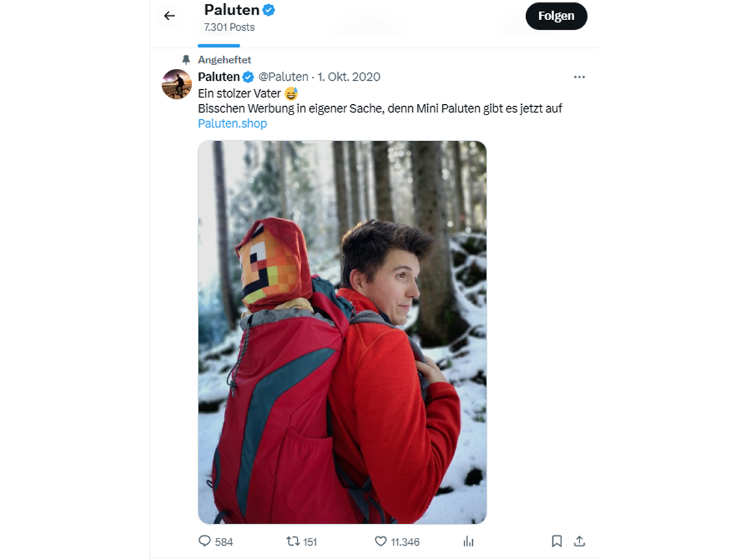743x560 pixels.
Task: Click the Paluten header title
Action: (232, 10)
